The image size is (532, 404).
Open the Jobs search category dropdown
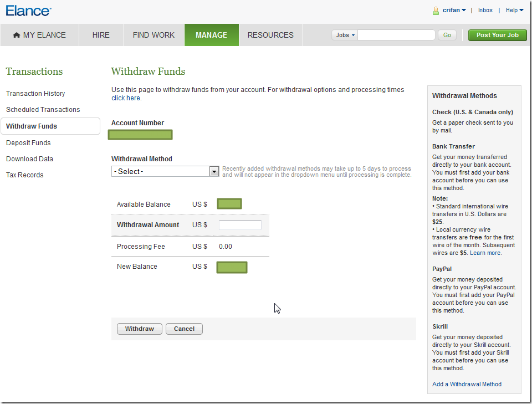pyautogui.click(x=345, y=35)
